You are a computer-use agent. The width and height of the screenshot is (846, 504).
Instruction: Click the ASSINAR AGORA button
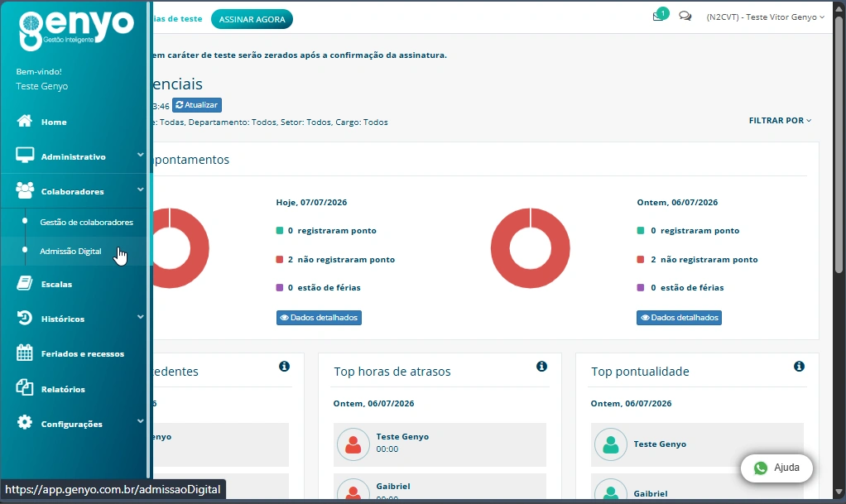pos(252,19)
